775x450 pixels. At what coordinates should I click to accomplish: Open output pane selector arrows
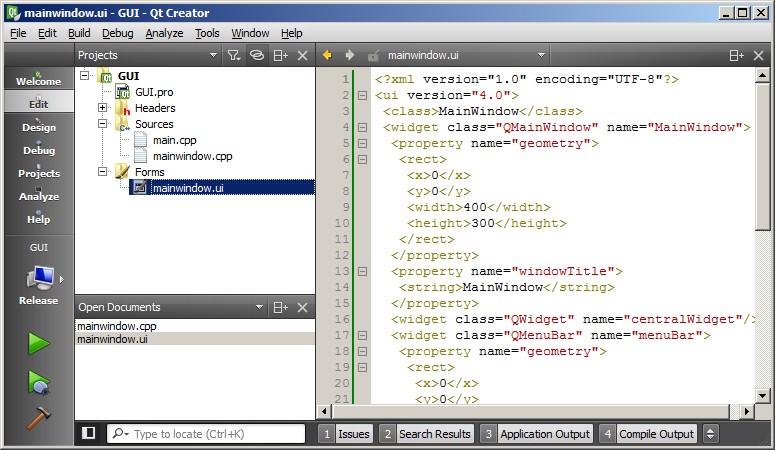tap(710, 434)
